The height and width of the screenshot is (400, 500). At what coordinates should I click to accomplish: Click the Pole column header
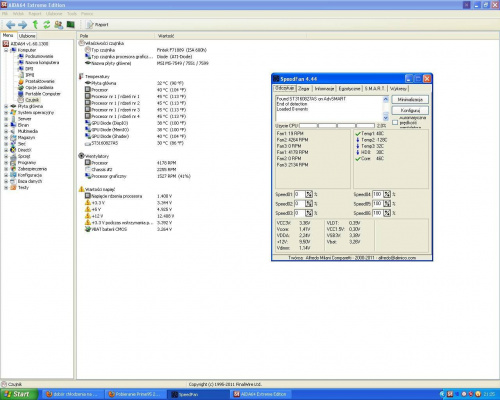(x=115, y=36)
